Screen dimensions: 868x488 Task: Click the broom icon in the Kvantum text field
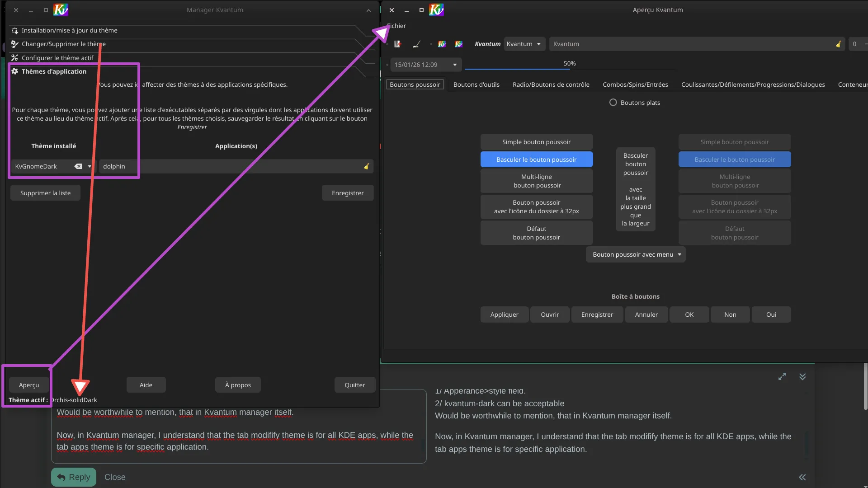coord(838,44)
